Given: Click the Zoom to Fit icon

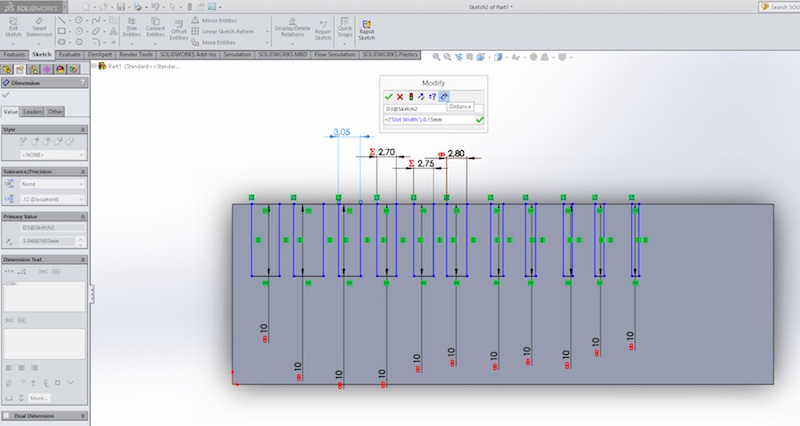Looking at the screenshot, I should point(436,57).
